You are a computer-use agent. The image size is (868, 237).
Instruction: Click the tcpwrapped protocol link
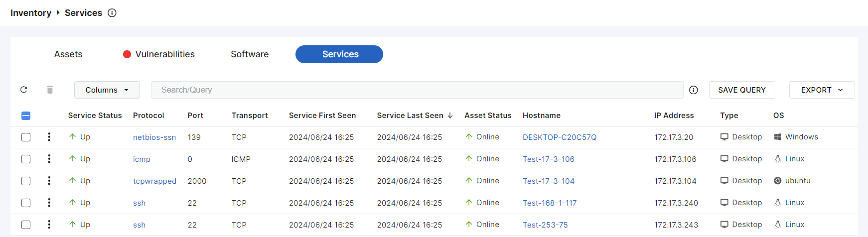(154, 181)
